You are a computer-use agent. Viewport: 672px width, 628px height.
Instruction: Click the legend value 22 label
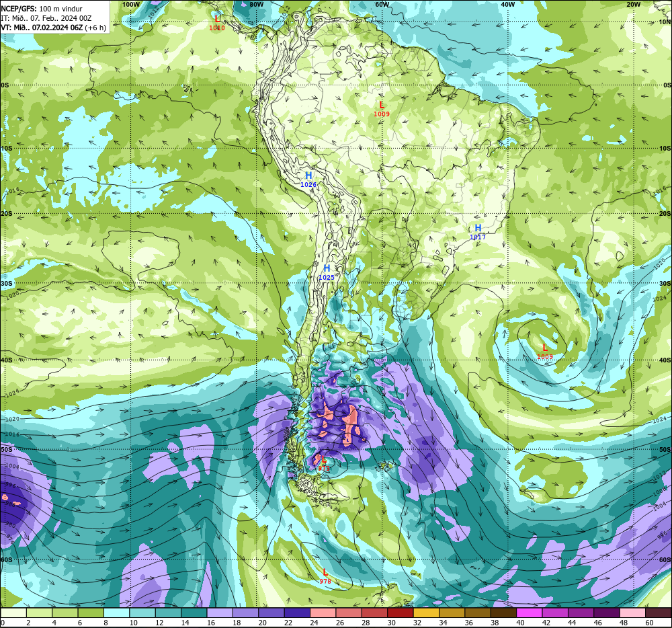(288, 623)
